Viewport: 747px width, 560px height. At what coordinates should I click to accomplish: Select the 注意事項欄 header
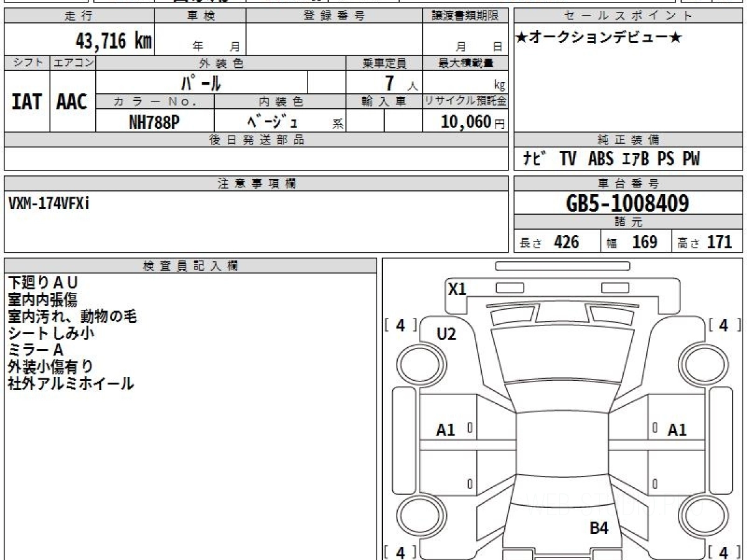[256, 184]
